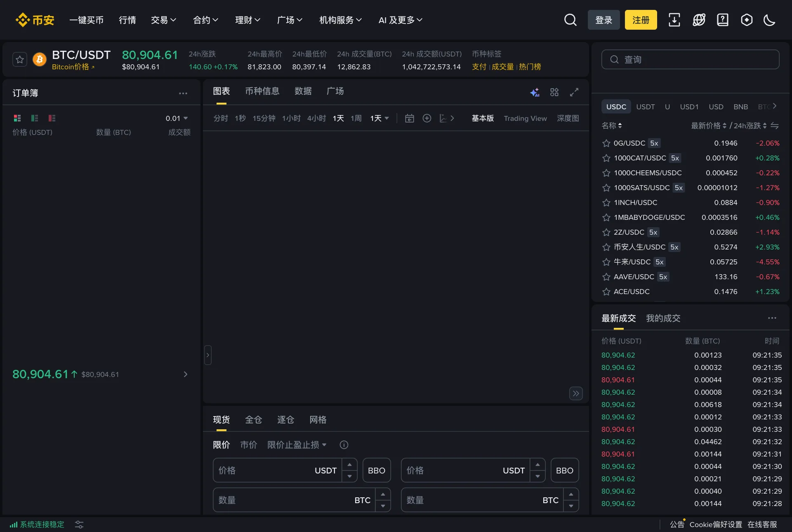
Task: Toggle dark mode moon icon
Action: pyautogui.click(x=770, y=20)
